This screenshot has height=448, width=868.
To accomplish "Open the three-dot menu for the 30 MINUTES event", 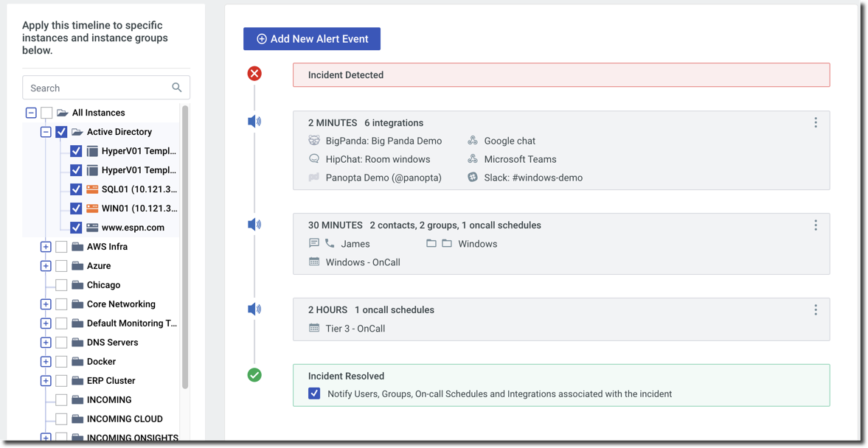I will point(816,225).
